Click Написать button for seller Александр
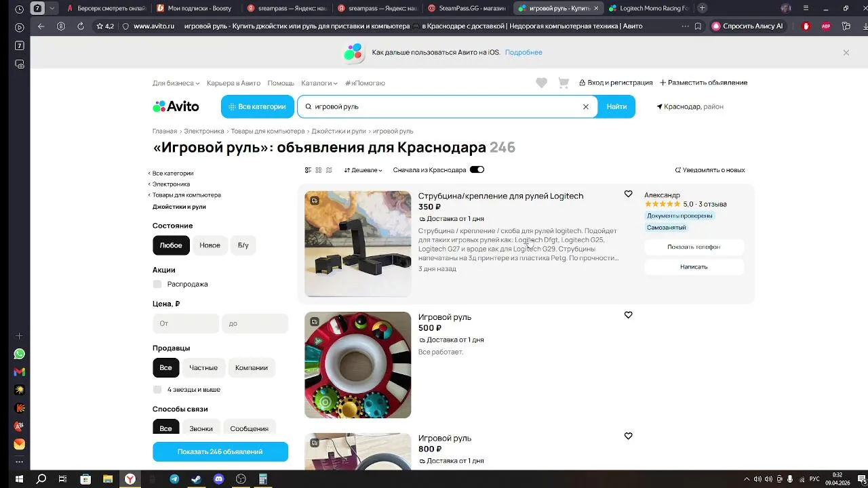Screen dimensions: 868x488 [x=694, y=266]
